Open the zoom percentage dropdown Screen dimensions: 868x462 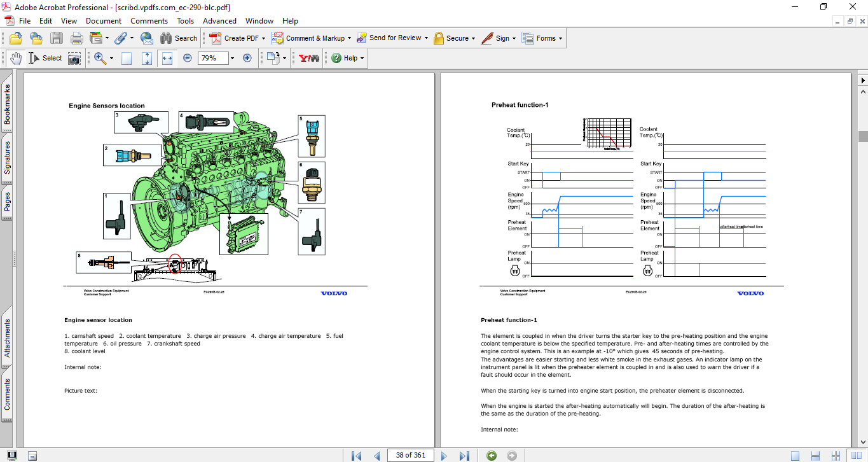pos(232,58)
